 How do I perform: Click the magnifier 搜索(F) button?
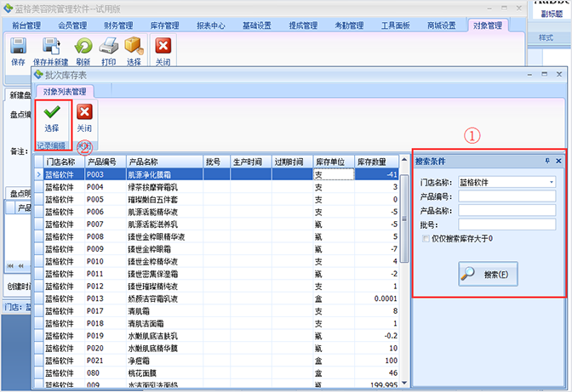(x=488, y=274)
